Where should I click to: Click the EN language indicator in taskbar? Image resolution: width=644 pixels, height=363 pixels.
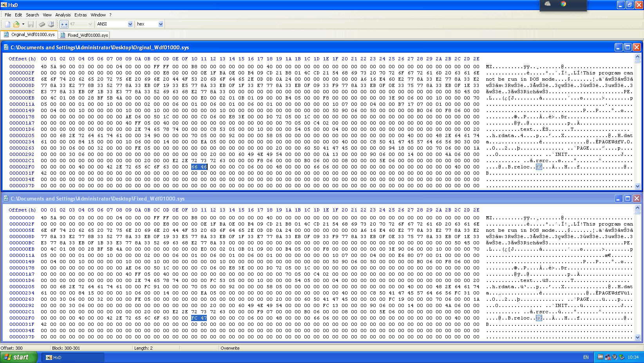click(x=586, y=357)
